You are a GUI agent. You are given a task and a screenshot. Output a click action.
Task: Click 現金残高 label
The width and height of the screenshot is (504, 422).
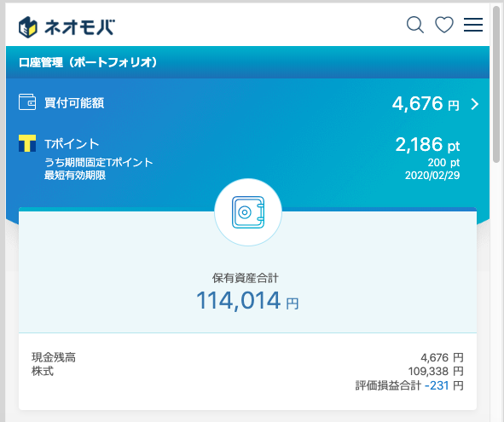(x=54, y=357)
